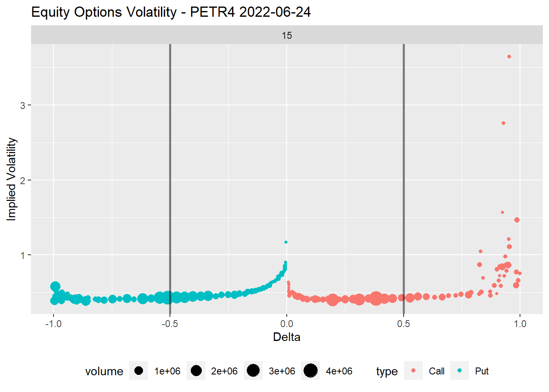The image size is (549, 392).
Task: Click the Put point near volatility 1.2
Action: tap(286, 242)
